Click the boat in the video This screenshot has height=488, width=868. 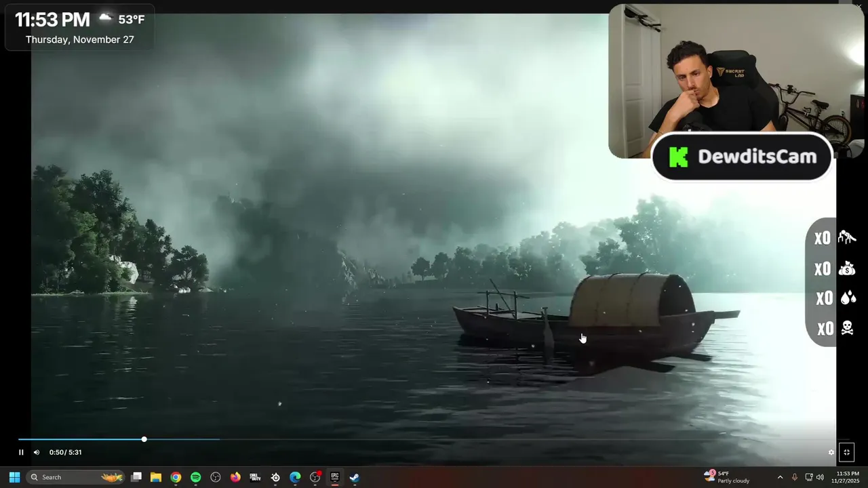[x=595, y=319]
